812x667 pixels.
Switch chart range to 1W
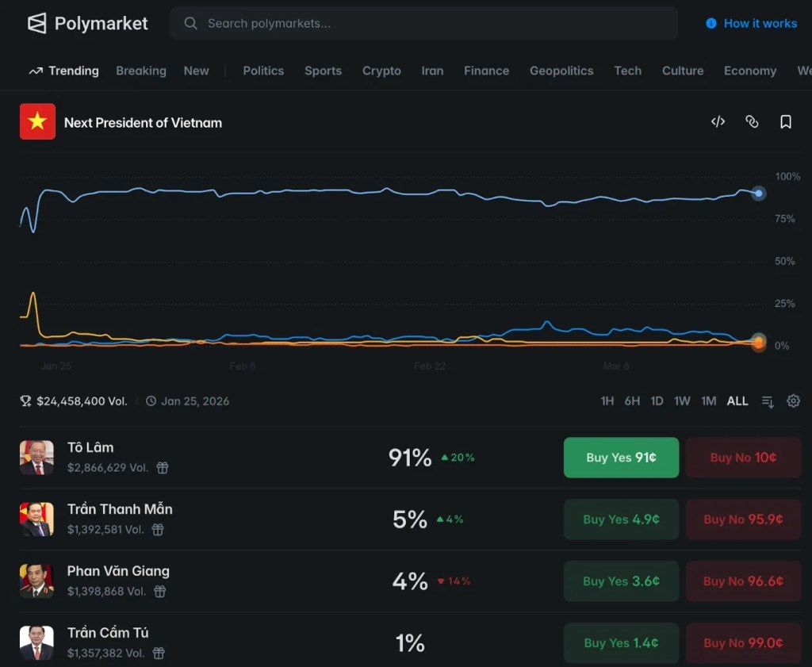pyautogui.click(x=682, y=401)
